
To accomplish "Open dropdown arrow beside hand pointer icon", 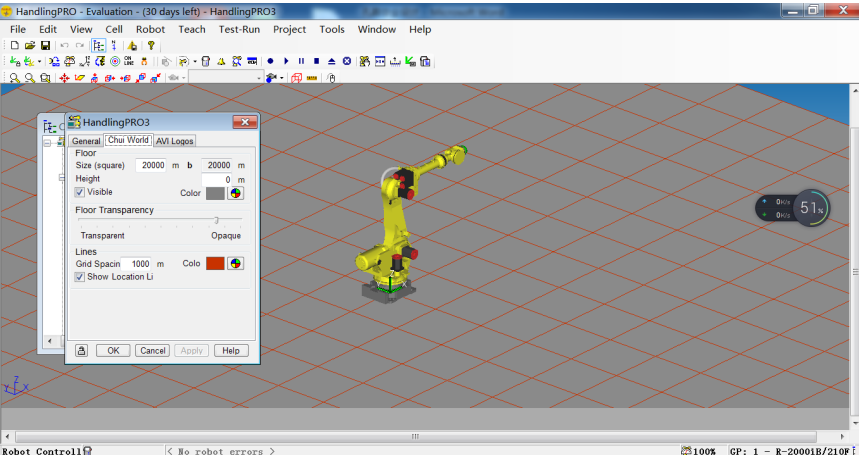I will [x=195, y=61].
